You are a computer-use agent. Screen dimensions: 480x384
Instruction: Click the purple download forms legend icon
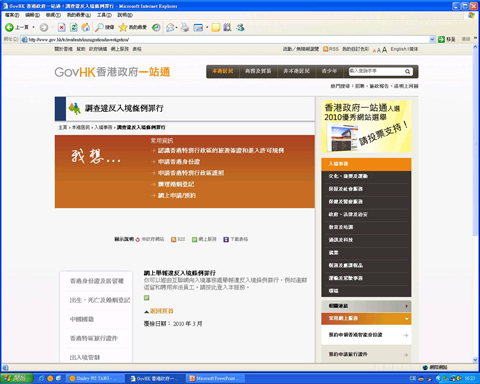pyautogui.click(x=226, y=239)
